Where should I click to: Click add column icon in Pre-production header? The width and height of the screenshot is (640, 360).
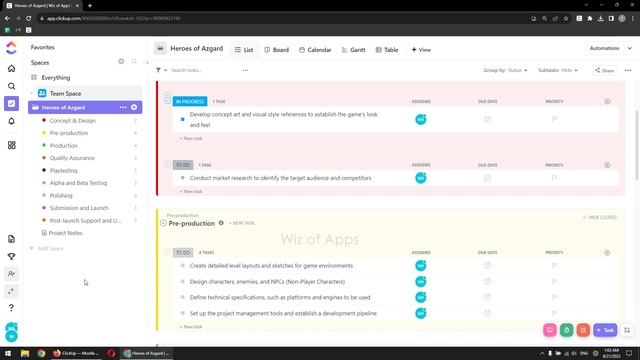(x=607, y=253)
